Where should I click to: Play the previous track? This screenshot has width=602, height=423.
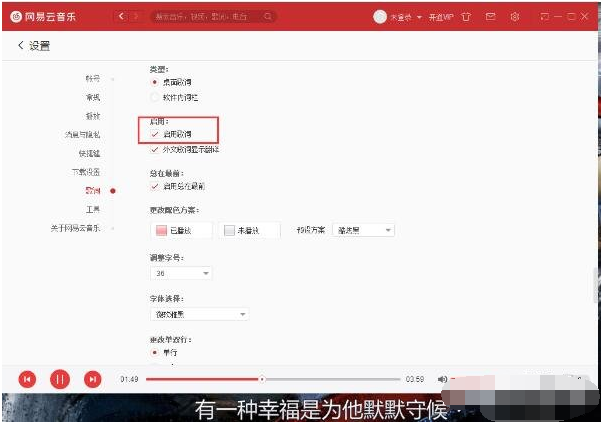click(x=27, y=379)
